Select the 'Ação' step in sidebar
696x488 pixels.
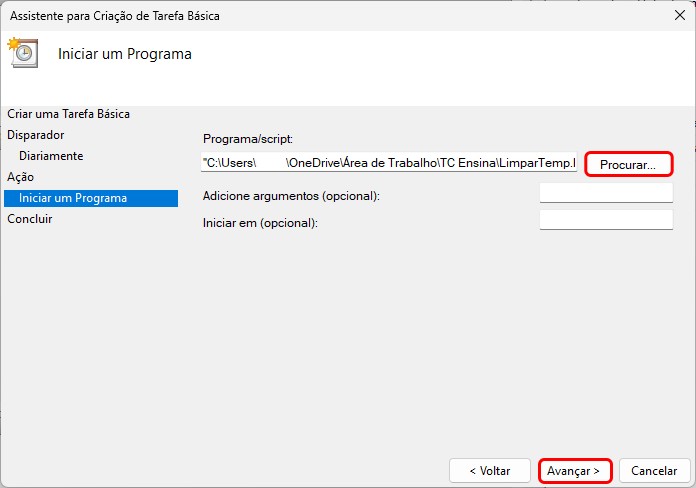tap(20, 177)
